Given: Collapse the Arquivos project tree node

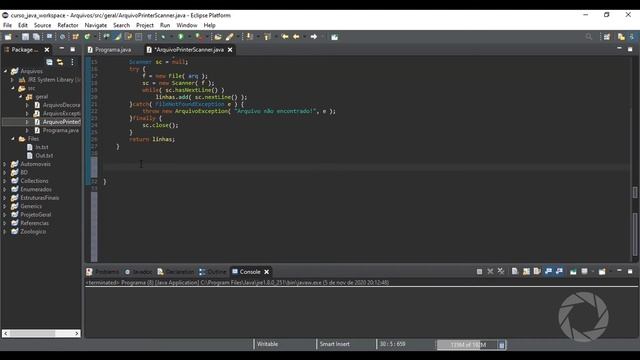Looking at the screenshot, I should coord(5,71).
